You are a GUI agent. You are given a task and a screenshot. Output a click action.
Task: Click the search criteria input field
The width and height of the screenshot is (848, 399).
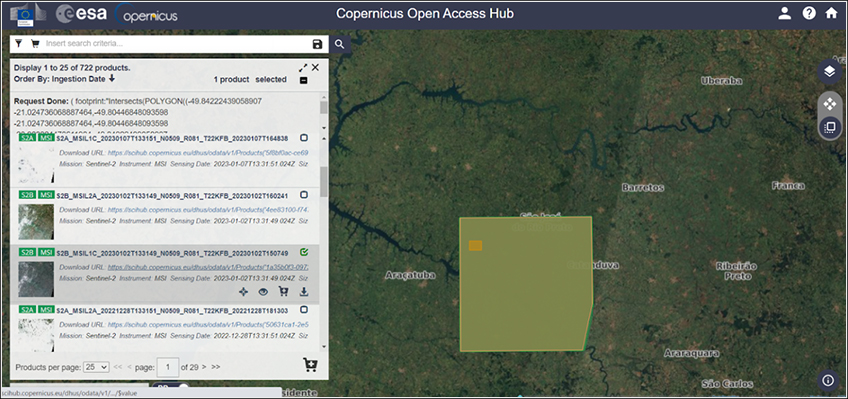[x=177, y=44]
